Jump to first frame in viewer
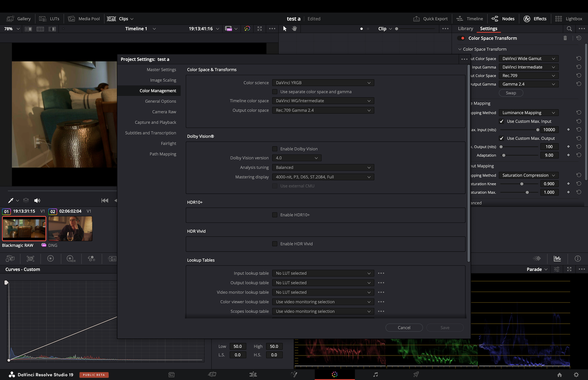The image size is (588, 380). [x=105, y=201]
